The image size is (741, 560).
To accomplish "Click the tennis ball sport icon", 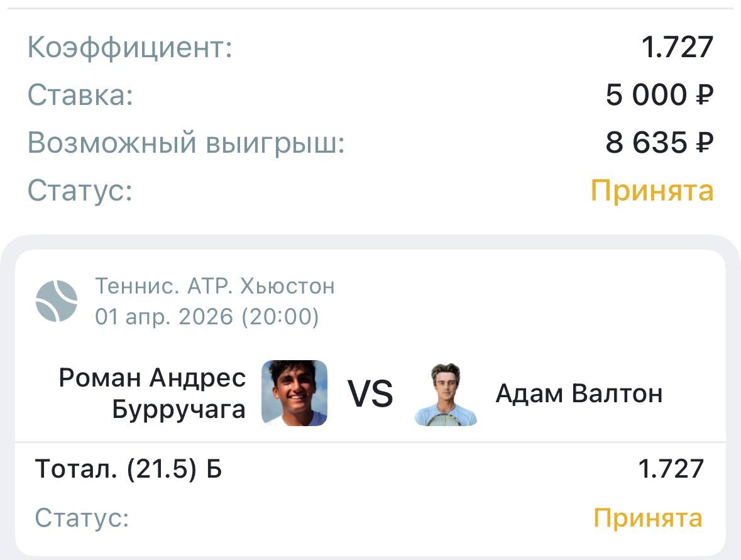I will click(x=57, y=301).
